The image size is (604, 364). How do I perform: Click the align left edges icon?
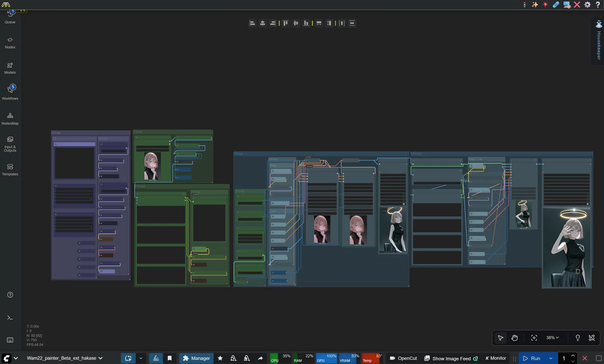(x=252, y=23)
